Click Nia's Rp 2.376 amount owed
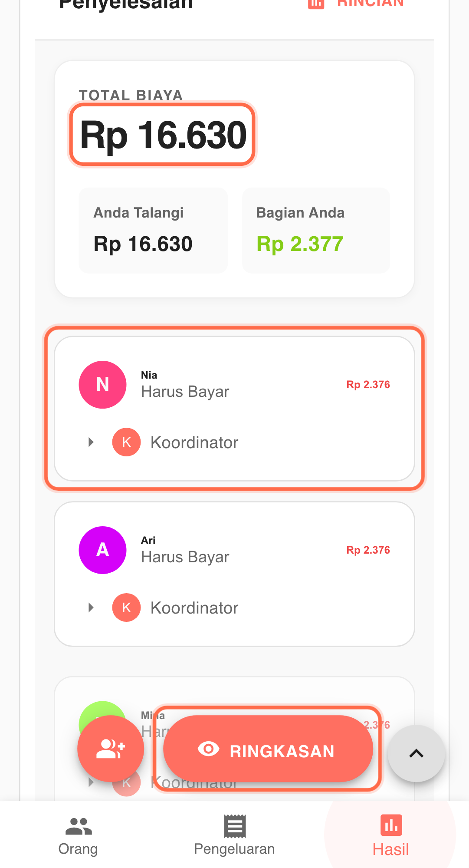Viewport: 469px width, 868px height. pyautogui.click(x=368, y=385)
